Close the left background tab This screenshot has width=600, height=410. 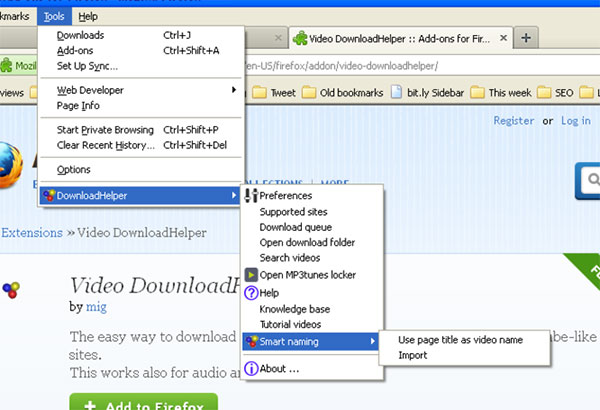[278, 38]
